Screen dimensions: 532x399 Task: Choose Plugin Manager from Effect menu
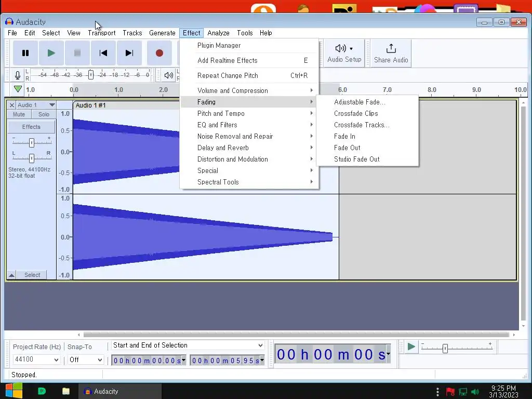[249, 46]
